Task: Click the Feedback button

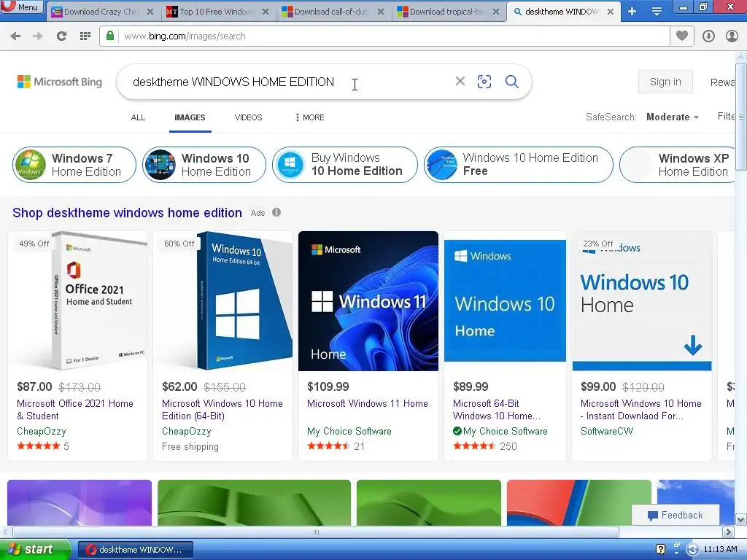Action: coord(675,515)
